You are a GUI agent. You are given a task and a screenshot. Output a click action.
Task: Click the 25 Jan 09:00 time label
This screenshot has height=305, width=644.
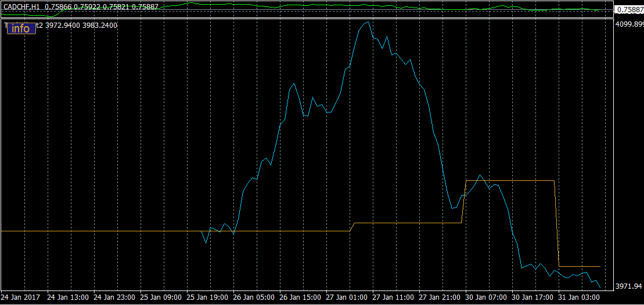click(x=161, y=297)
